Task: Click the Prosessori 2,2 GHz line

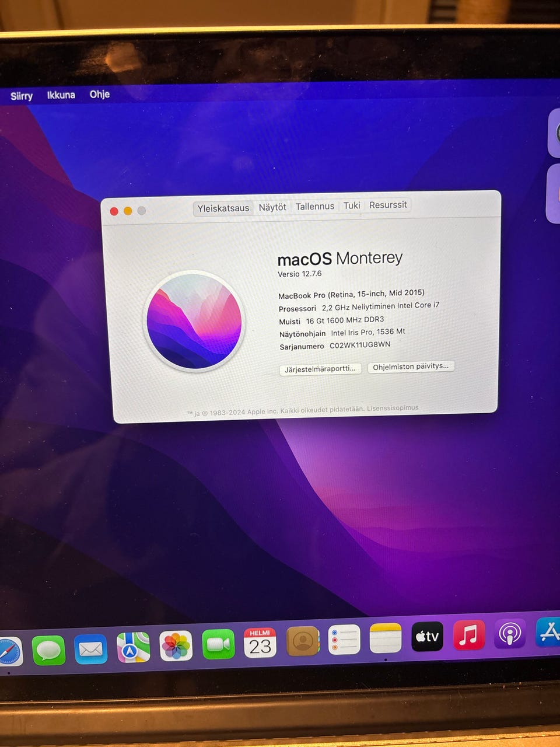Action: (x=359, y=307)
